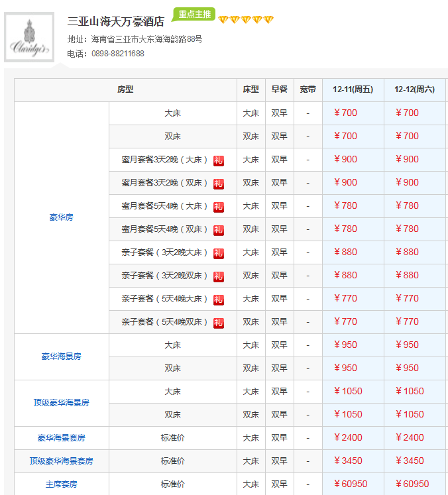448x495 pixels.
Task: Click the gift icon for 蜜月套餐3天2晚（大床）
Action: pos(219,160)
